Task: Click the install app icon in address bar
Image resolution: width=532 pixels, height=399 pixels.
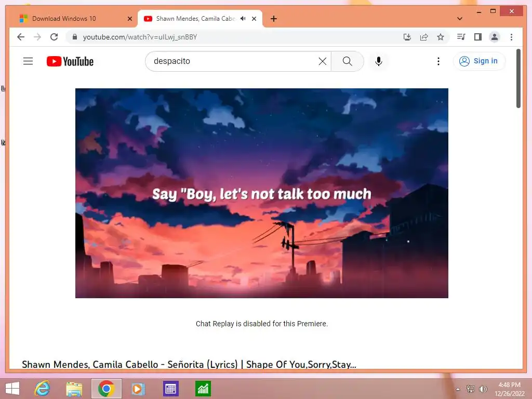Action: pos(407,37)
